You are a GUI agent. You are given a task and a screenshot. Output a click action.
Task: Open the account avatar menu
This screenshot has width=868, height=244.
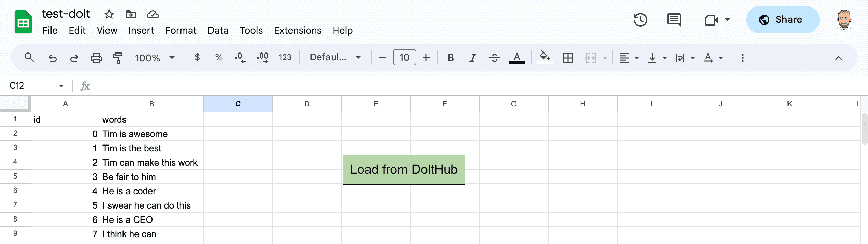coord(844,20)
